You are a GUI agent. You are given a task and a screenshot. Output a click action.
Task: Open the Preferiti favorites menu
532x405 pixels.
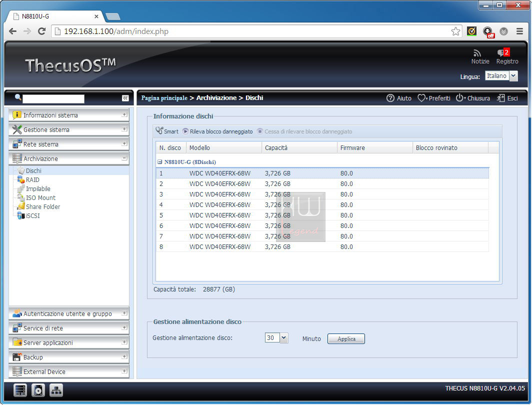click(434, 98)
